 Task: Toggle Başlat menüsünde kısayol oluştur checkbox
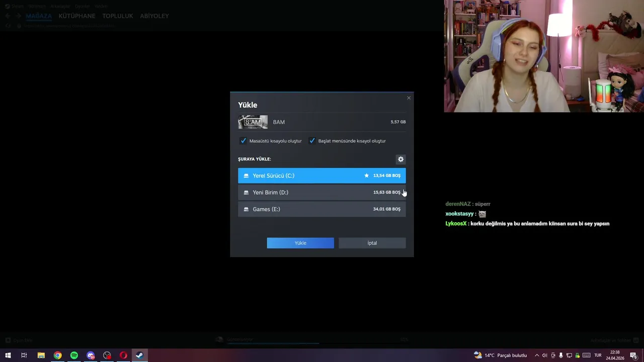click(312, 141)
